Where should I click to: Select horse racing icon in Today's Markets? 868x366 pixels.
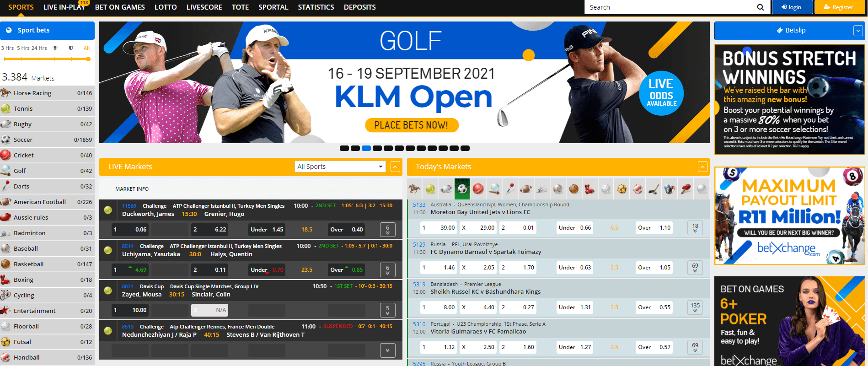pos(414,189)
